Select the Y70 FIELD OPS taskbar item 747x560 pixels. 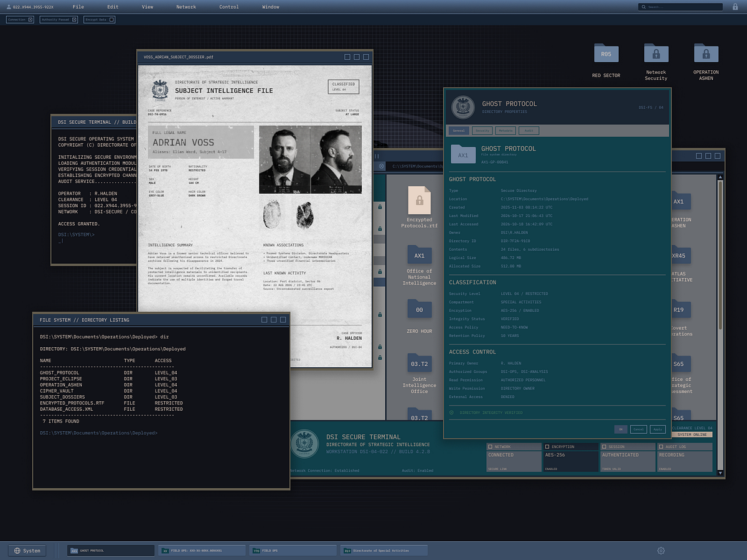point(293,551)
